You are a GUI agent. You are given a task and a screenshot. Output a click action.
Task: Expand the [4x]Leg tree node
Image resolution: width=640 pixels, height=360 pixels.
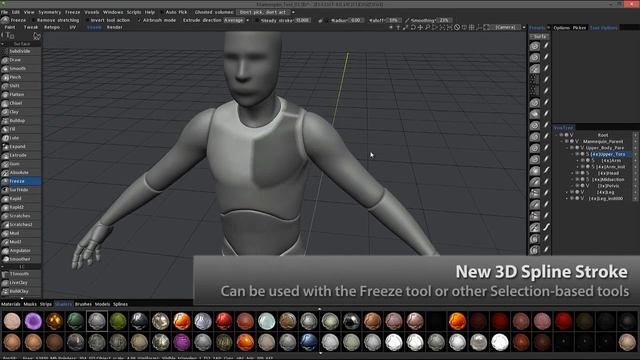point(567,192)
